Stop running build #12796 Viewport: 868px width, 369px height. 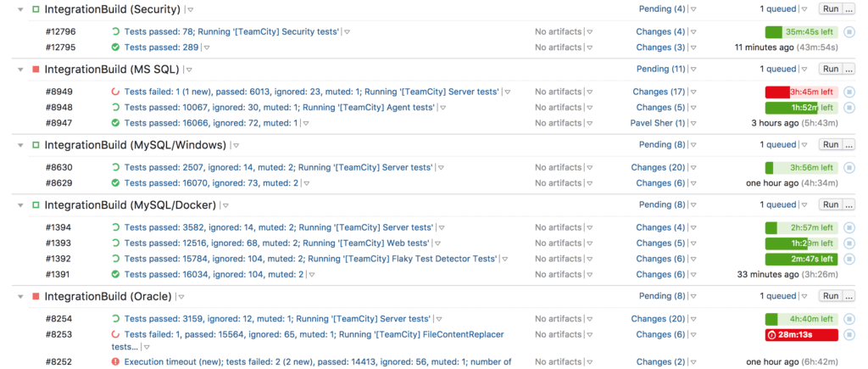click(x=849, y=32)
